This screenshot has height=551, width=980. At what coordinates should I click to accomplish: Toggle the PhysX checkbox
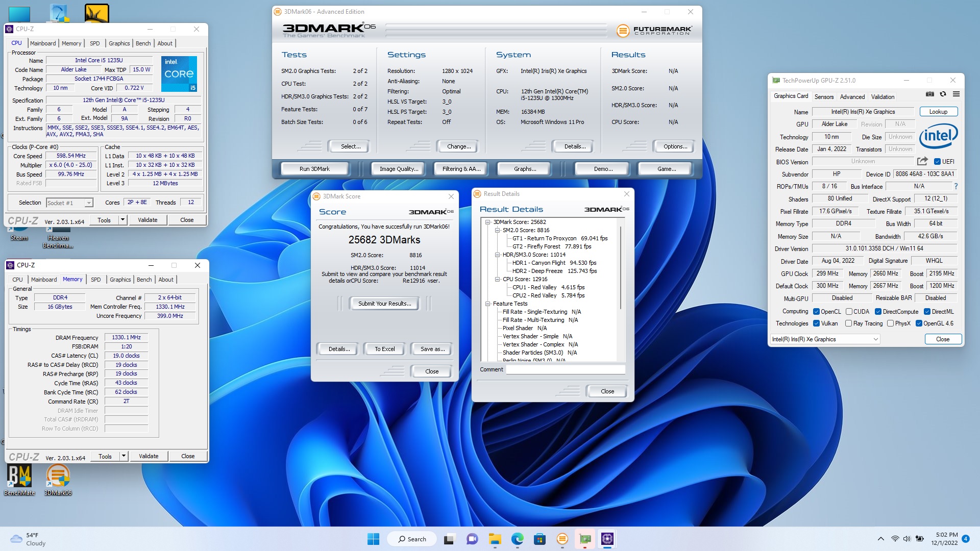pos(890,323)
